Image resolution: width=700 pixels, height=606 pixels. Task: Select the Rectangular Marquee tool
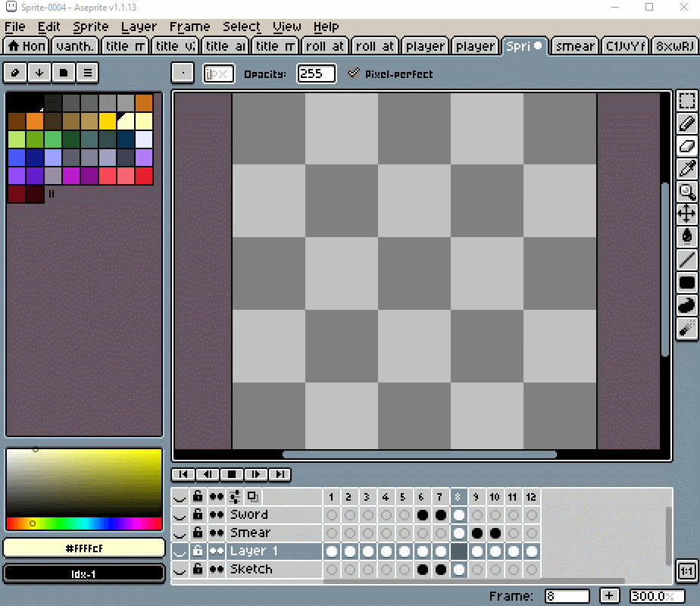click(x=686, y=101)
